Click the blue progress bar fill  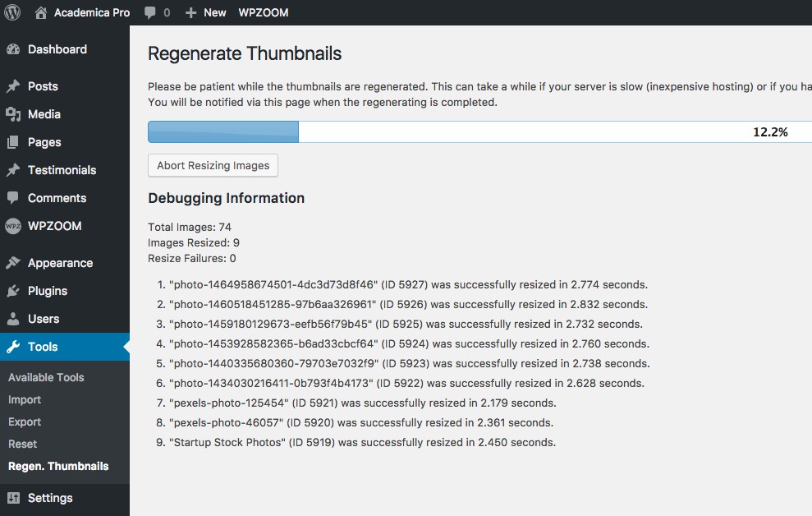point(223,132)
